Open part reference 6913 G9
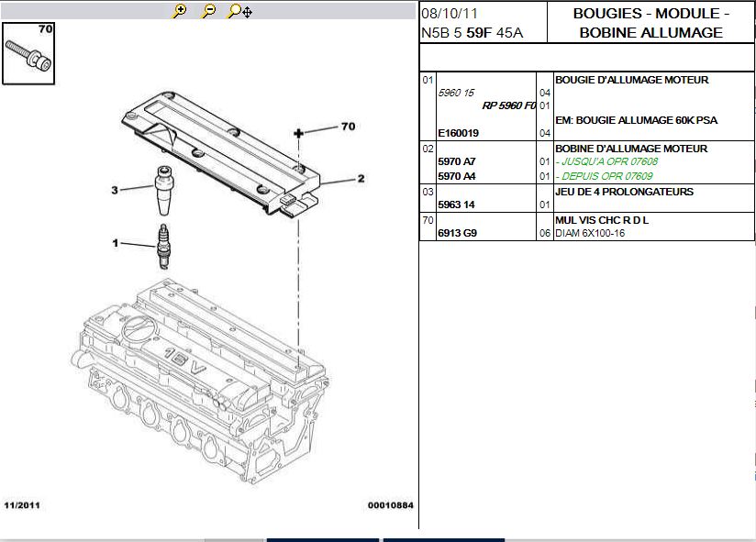756x542 pixels. click(457, 233)
